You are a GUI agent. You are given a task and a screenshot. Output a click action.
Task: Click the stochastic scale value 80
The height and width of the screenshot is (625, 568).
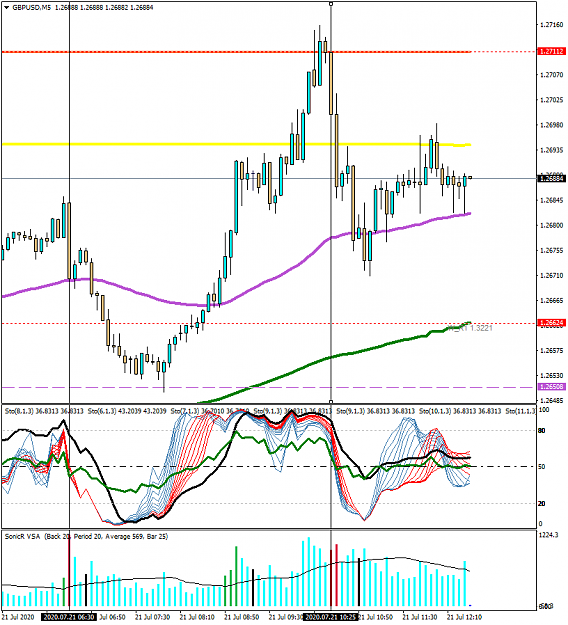[542, 430]
